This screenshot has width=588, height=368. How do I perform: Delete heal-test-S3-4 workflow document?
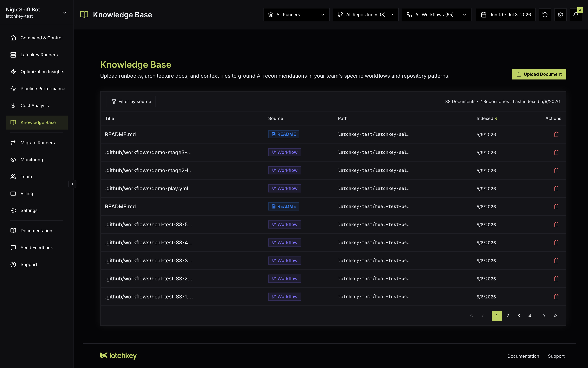tap(556, 242)
